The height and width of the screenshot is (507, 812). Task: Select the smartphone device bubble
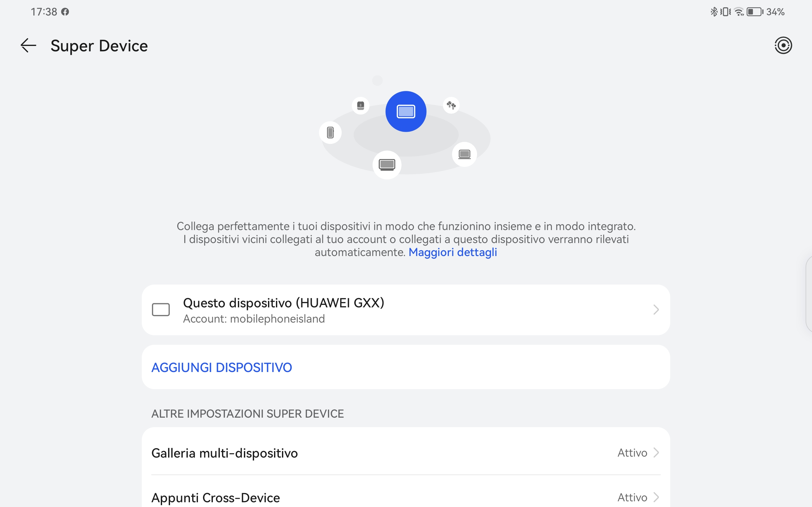pyautogui.click(x=330, y=132)
